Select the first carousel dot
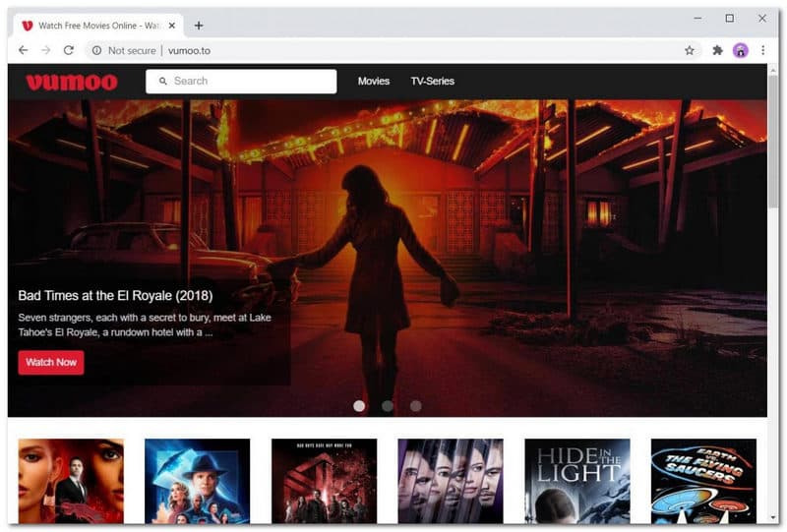The width and height of the screenshot is (787, 532). click(359, 406)
